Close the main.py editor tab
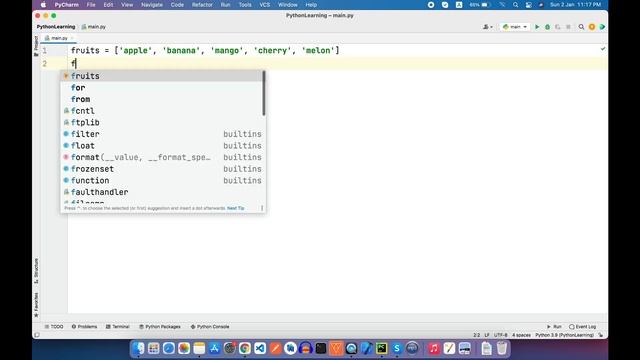 (x=72, y=38)
